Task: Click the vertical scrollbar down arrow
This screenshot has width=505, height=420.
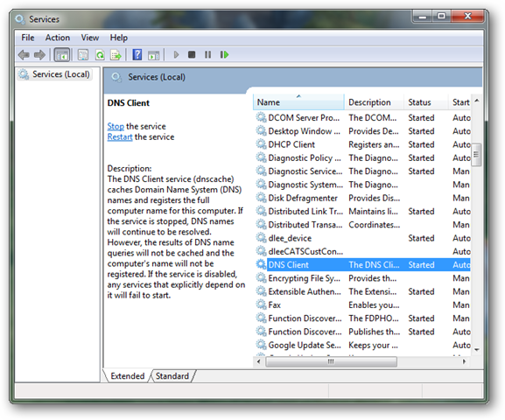Action: click(x=477, y=350)
